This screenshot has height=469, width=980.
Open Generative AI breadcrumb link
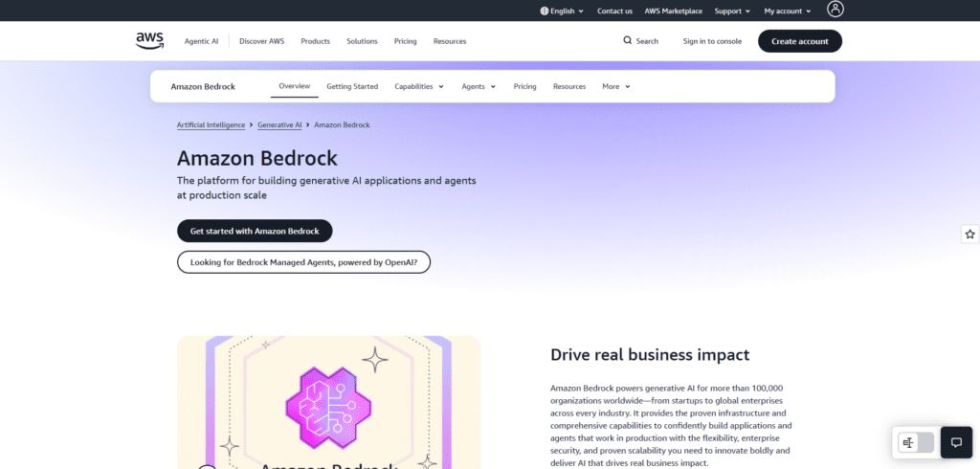pyautogui.click(x=279, y=125)
